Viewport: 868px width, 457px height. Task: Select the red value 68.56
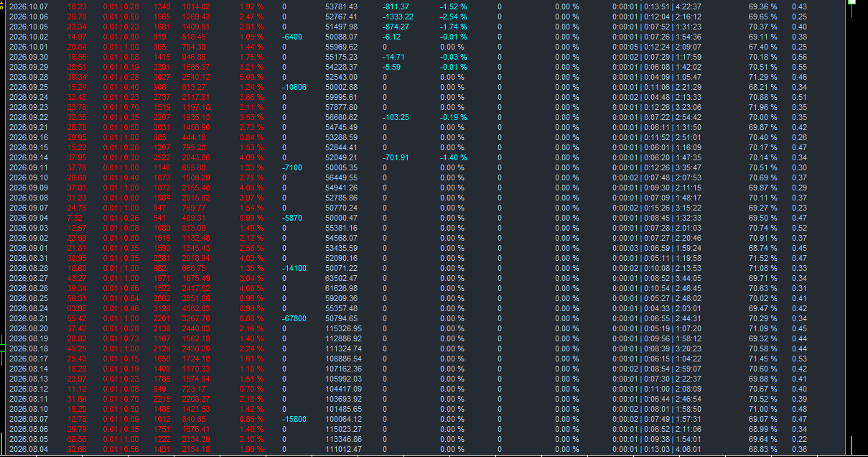tap(77, 439)
